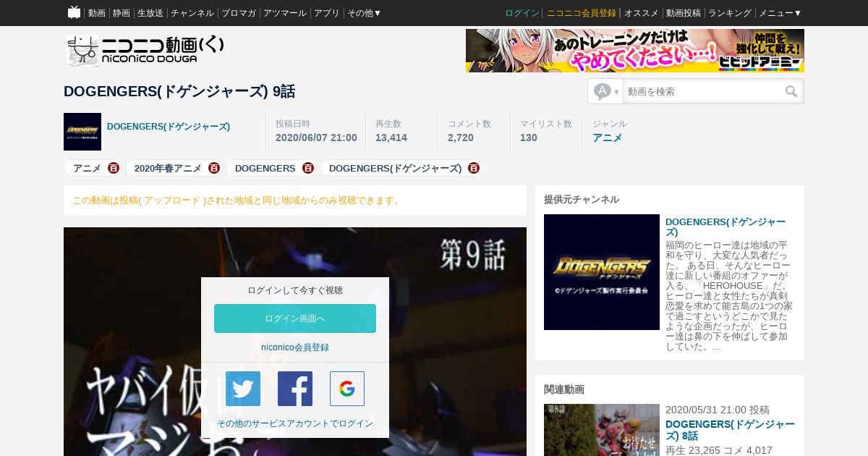
Task: Open ランキング in top bar
Action: click(x=730, y=13)
